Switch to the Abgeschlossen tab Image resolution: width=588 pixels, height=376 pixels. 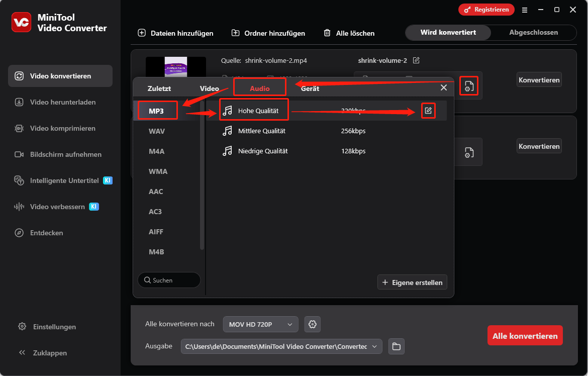click(533, 33)
